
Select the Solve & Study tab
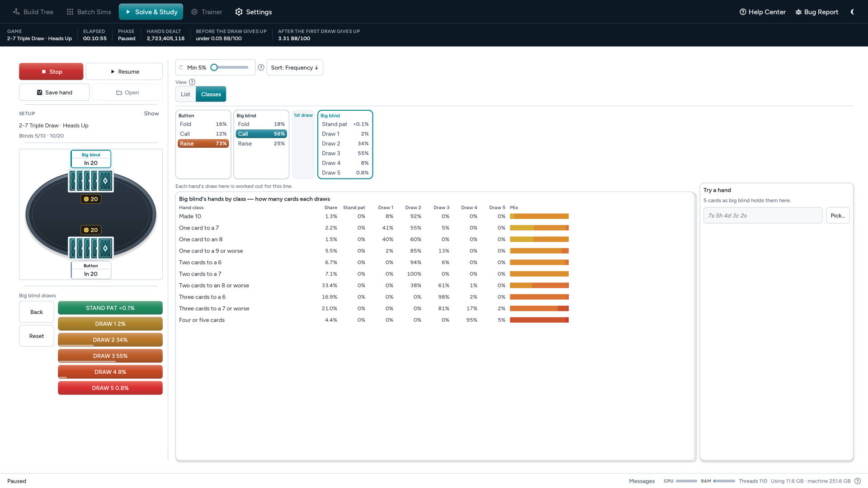pyautogui.click(x=151, y=12)
